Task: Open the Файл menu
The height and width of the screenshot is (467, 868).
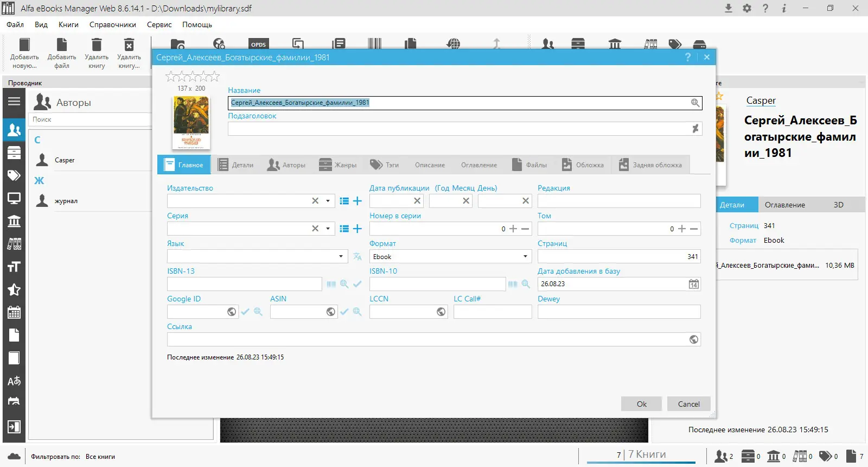Action: pyautogui.click(x=15, y=24)
